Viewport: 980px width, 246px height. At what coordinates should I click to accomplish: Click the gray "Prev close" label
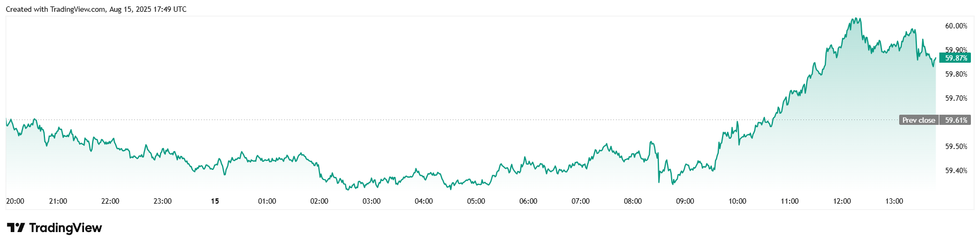click(918, 120)
